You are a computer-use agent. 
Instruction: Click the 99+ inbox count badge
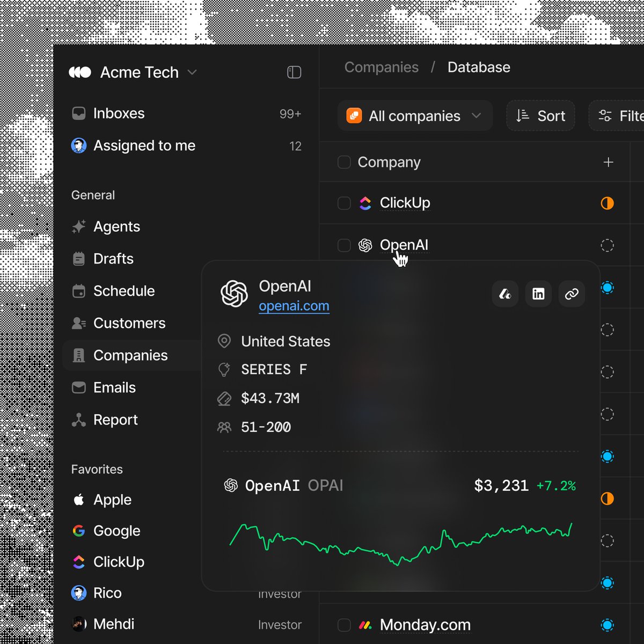click(x=290, y=114)
